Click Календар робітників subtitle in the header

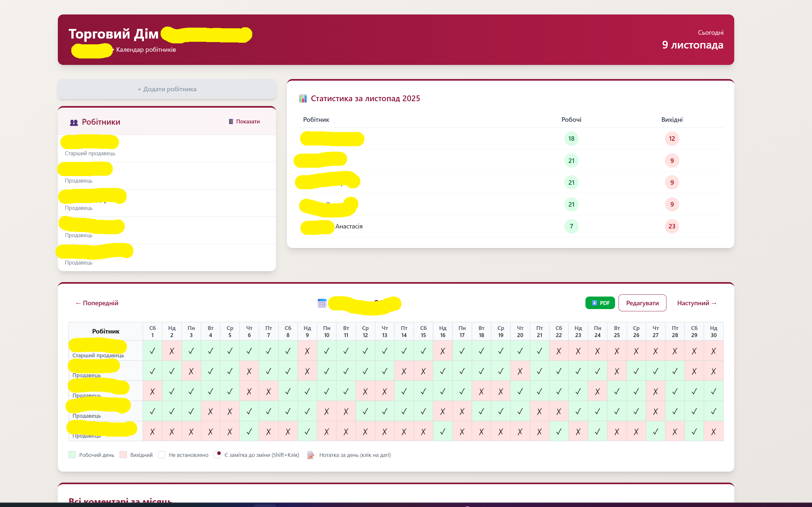click(146, 49)
